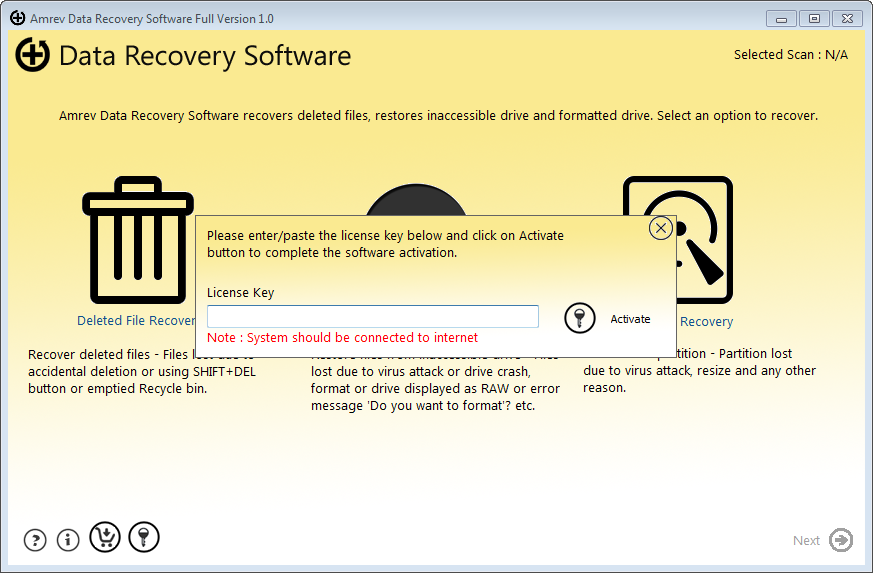The height and width of the screenshot is (573, 873).
Task: Close the Amrev Data Recovery window
Action: 847,19
